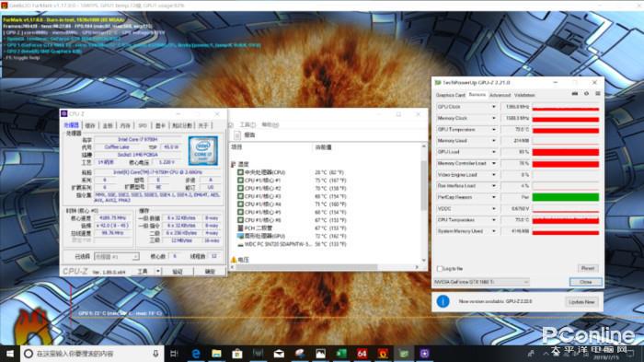644x362 pixels.
Task: Click the AIDA64 vertical scrollbar thumb
Action: 423,185
